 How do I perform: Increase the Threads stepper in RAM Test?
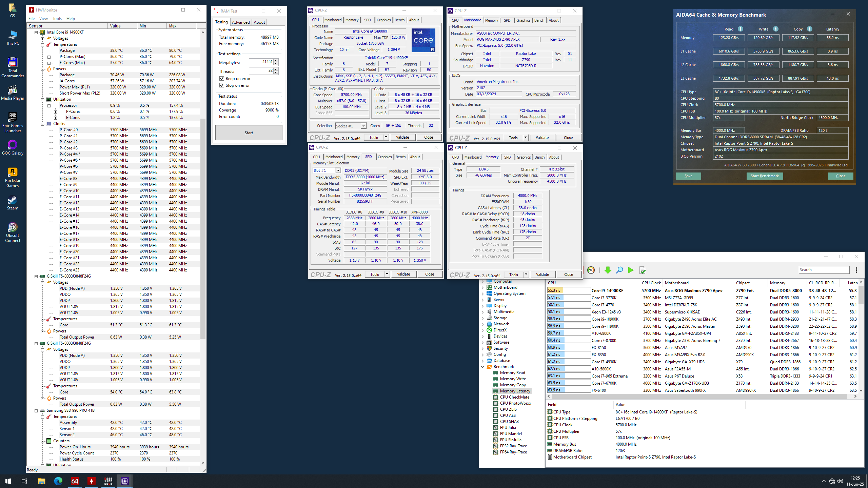(x=276, y=69)
